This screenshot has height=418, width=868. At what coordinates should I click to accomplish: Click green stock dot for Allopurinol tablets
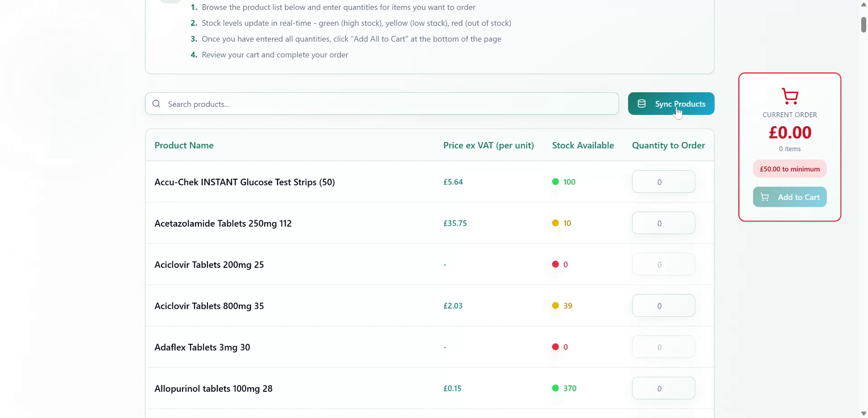[x=555, y=388]
